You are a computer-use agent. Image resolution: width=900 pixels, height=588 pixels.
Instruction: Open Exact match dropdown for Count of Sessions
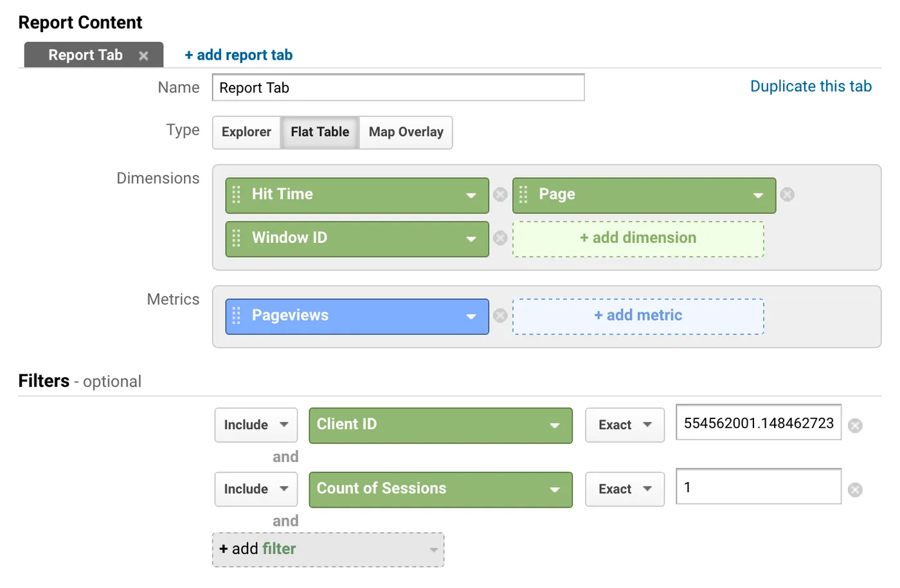click(624, 490)
